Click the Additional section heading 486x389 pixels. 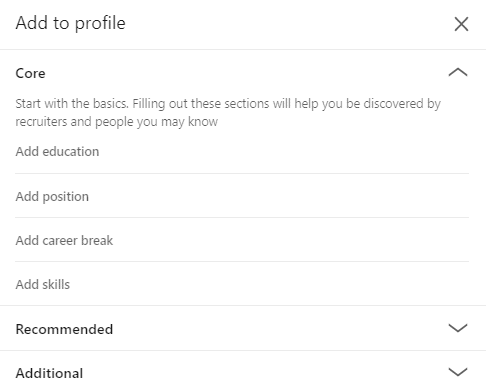click(49, 373)
